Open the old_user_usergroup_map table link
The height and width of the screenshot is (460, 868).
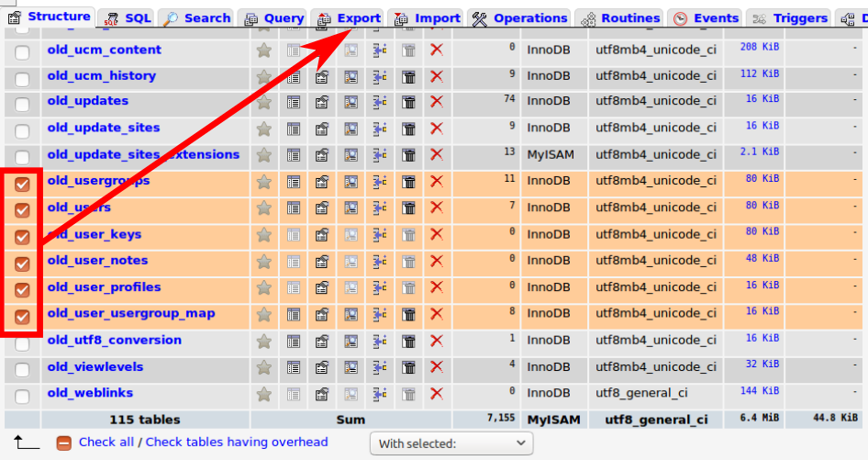131,314
